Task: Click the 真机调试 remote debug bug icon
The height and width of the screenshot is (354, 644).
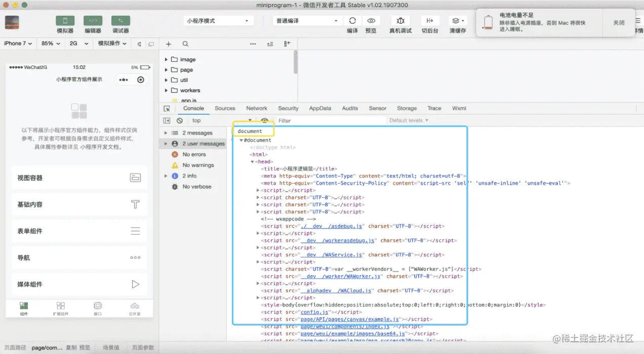Action: coord(400,21)
